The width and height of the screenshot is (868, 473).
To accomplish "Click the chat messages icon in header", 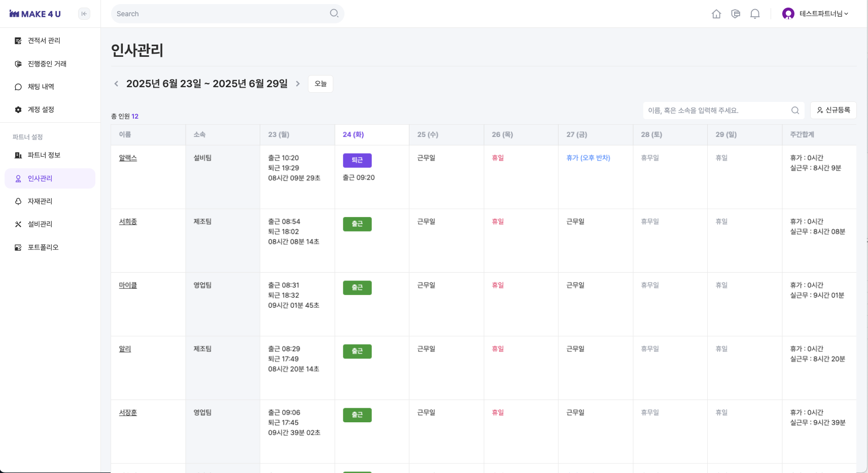I will (736, 14).
